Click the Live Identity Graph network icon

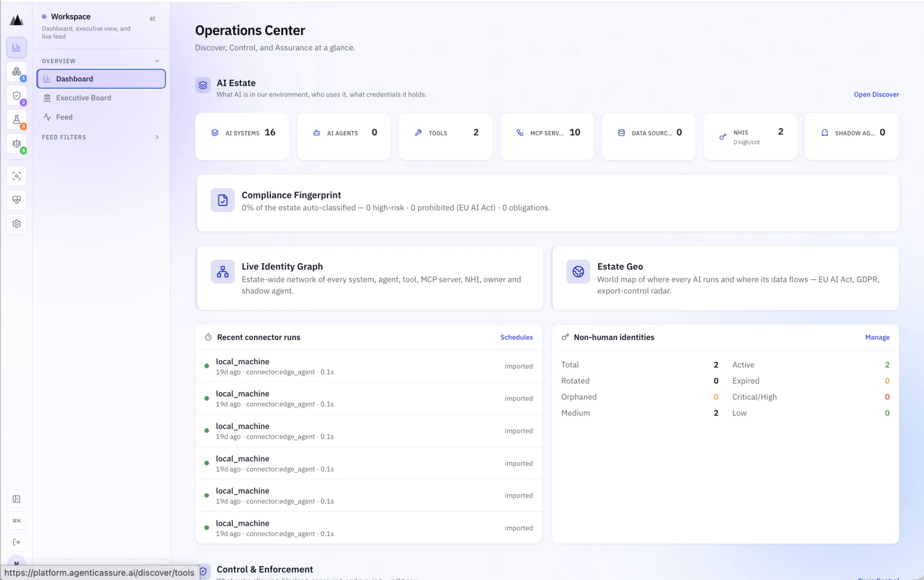tap(223, 272)
